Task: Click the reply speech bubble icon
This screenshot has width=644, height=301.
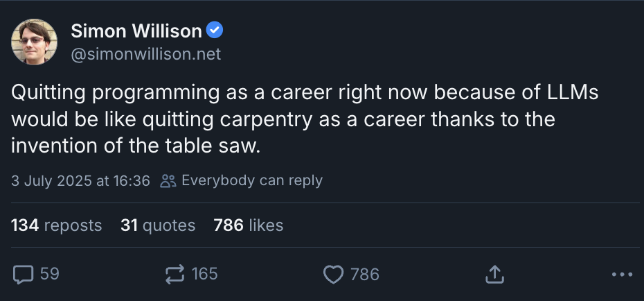Action: coord(23,275)
